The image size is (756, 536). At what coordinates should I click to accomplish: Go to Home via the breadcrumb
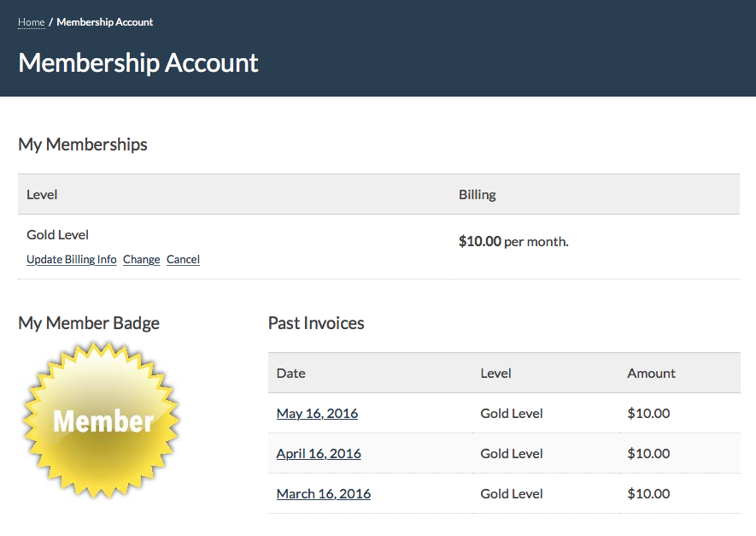(31, 22)
